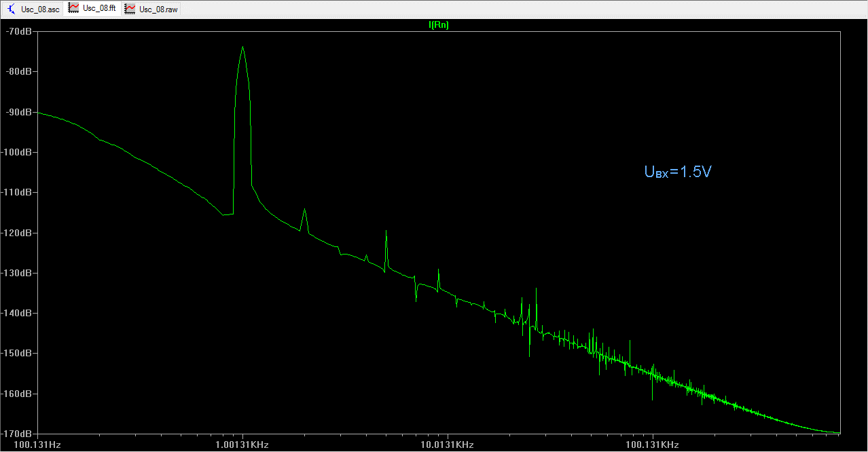Viewport: 868px width, 452px height.
Task: Open the Usc_08.raw waveform tab
Action: point(151,10)
